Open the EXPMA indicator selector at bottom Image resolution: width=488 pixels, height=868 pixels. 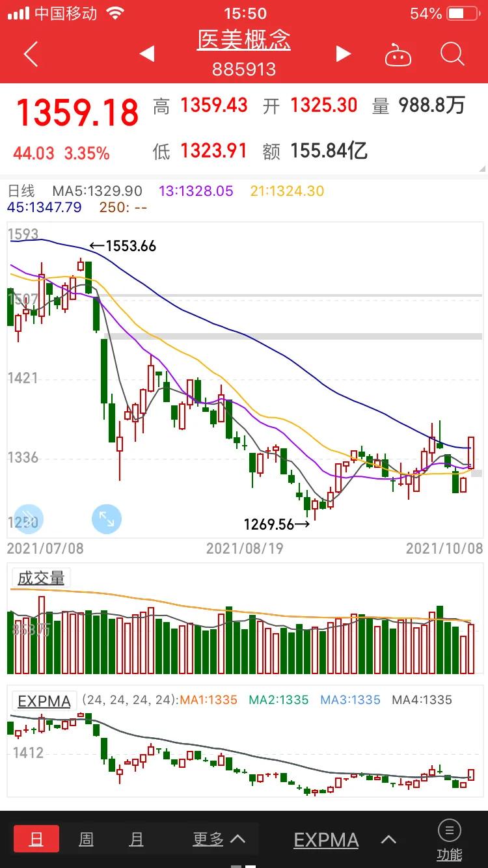coord(326,840)
